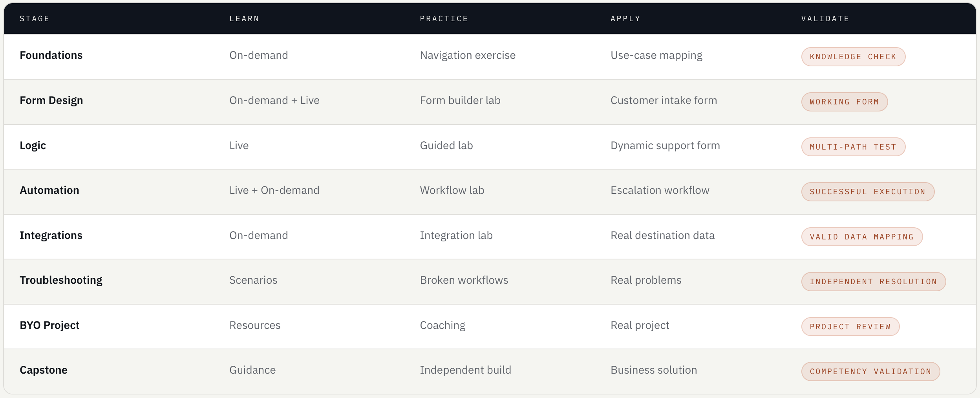The height and width of the screenshot is (398, 980).
Task: Click the 'Escalation workflow' cell
Action: click(660, 190)
